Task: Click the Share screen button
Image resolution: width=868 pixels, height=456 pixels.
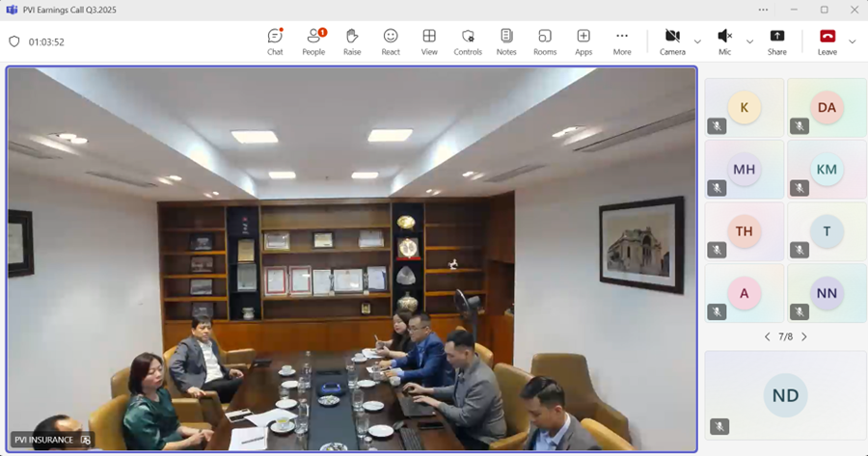Action: pyautogui.click(x=776, y=40)
